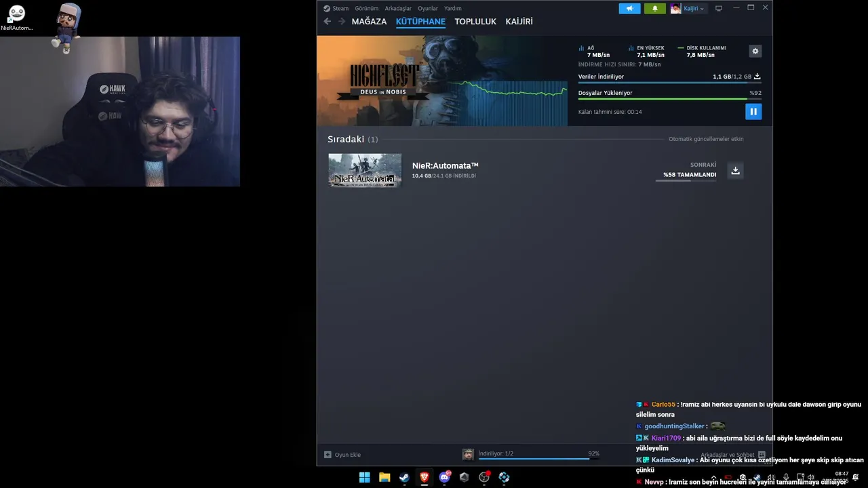This screenshot has height=488, width=868.
Task: Open İndiriliyor 1/2 downloads status
Action: click(496, 453)
